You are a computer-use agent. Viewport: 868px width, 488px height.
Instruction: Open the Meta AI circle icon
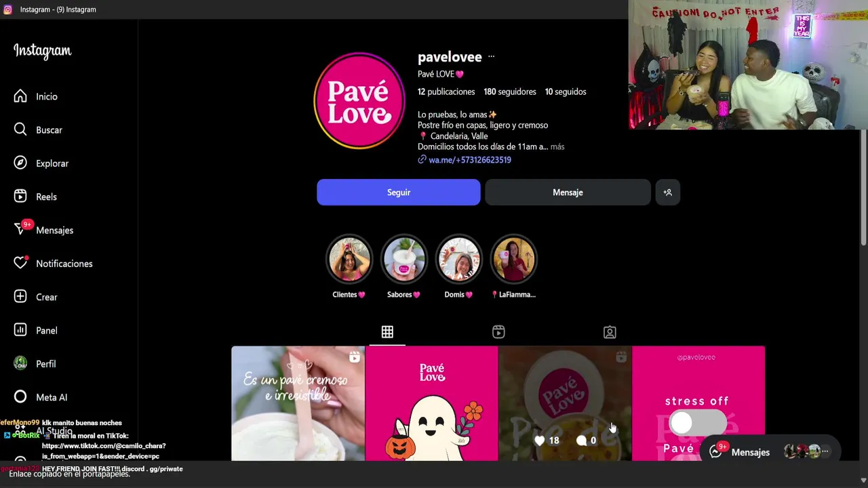(20, 397)
